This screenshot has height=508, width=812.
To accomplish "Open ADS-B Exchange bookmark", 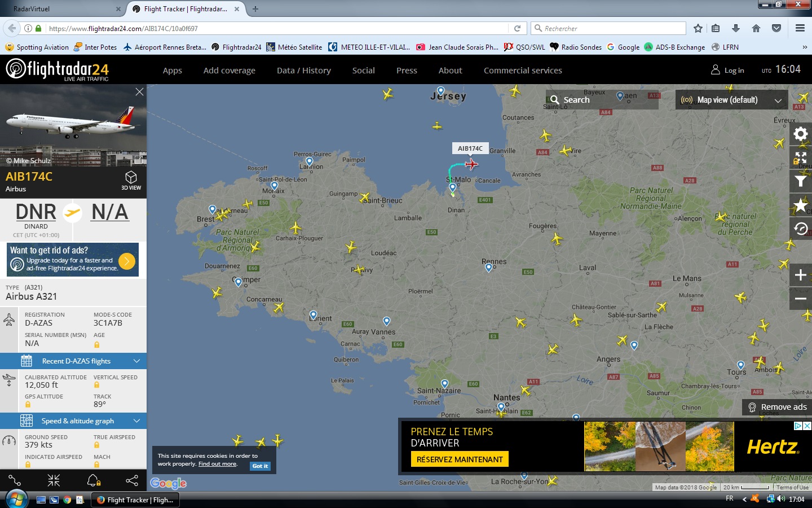I will (674, 47).
